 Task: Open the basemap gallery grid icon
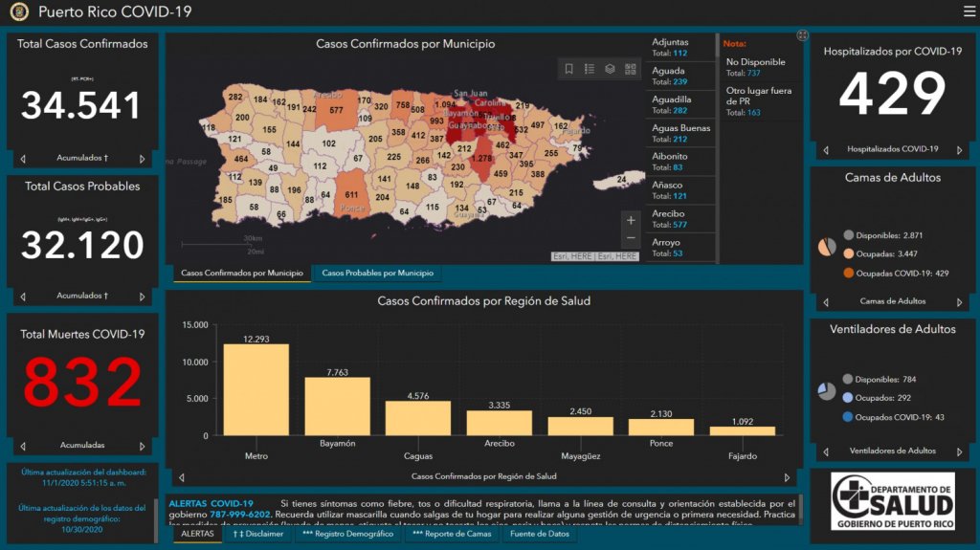click(631, 69)
